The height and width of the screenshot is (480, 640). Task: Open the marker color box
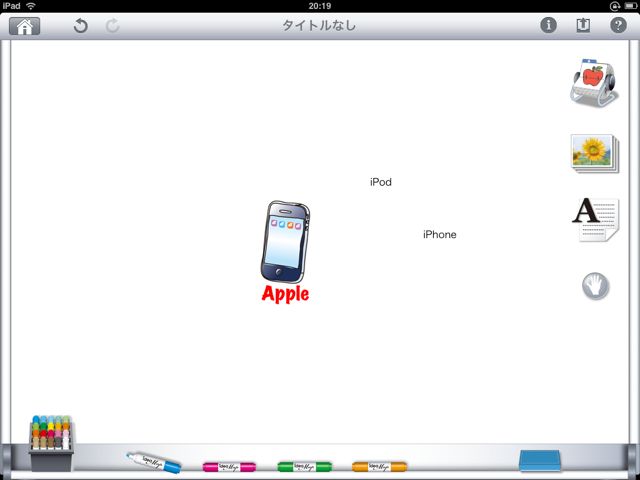tap(51, 442)
